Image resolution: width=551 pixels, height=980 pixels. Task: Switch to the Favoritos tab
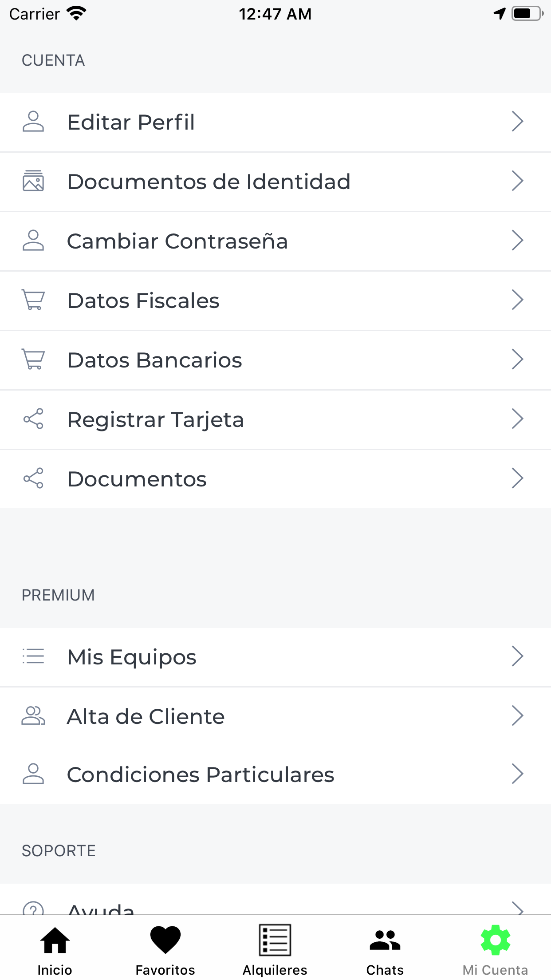[x=165, y=950]
